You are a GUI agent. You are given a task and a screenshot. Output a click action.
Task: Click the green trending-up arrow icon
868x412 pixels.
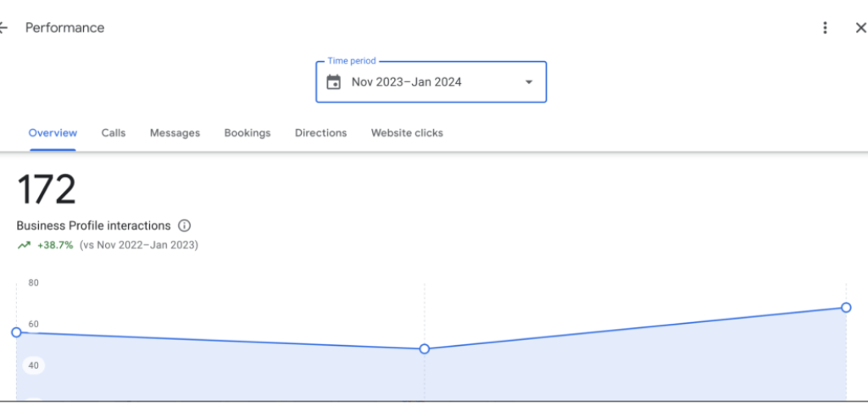24,245
